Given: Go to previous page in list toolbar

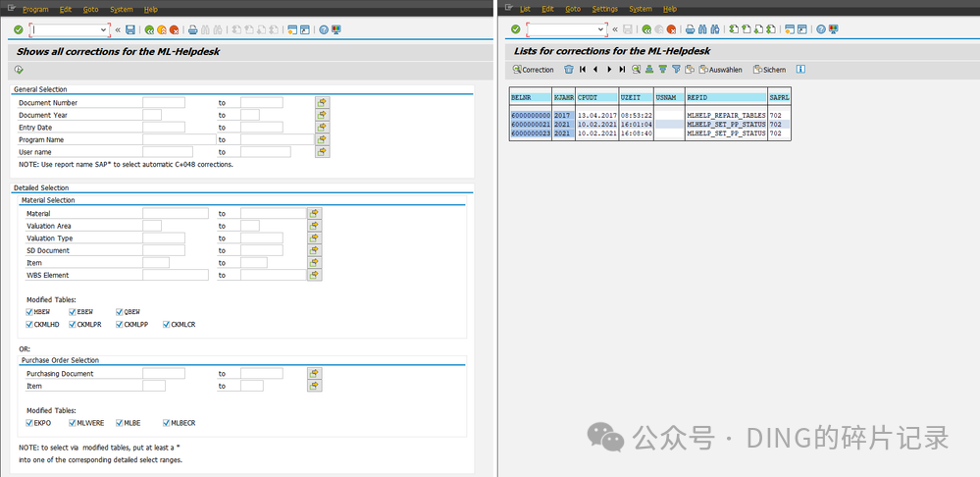Looking at the screenshot, I should click(595, 70).
